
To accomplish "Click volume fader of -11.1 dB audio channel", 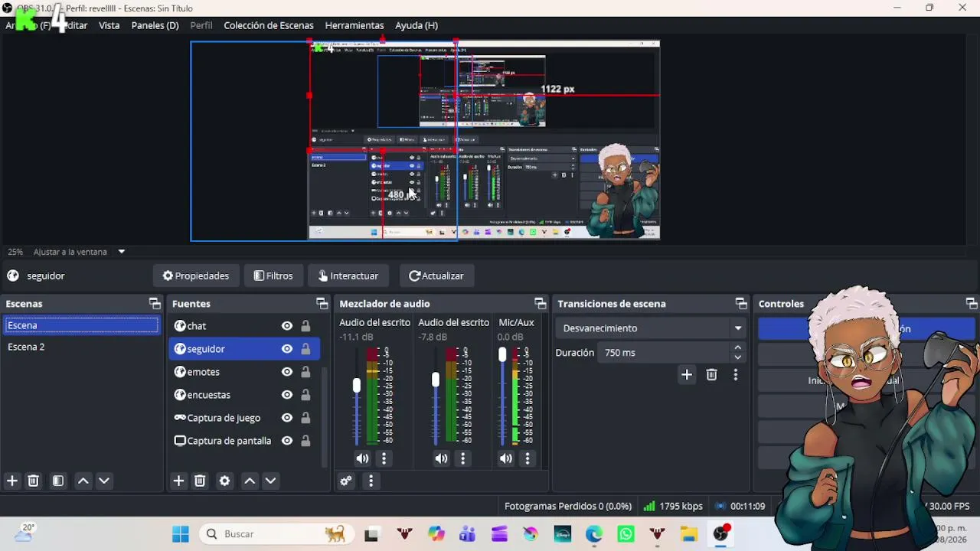I will pos(356,386).
